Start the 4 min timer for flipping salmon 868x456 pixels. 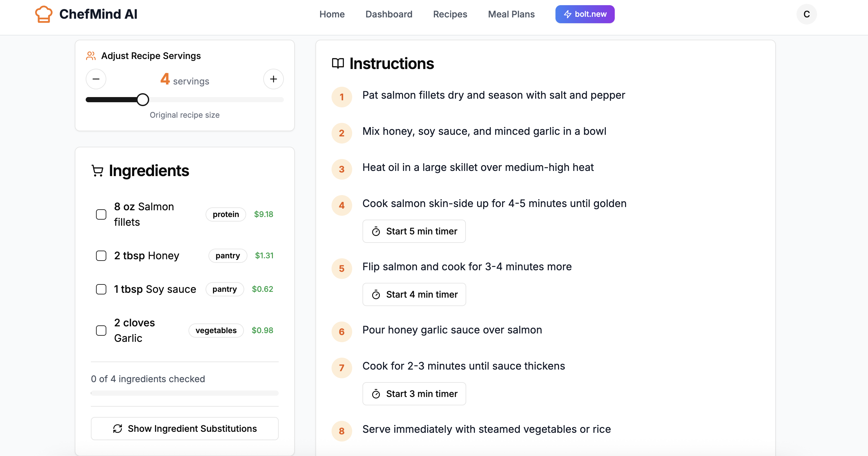[x=414, y=294]
